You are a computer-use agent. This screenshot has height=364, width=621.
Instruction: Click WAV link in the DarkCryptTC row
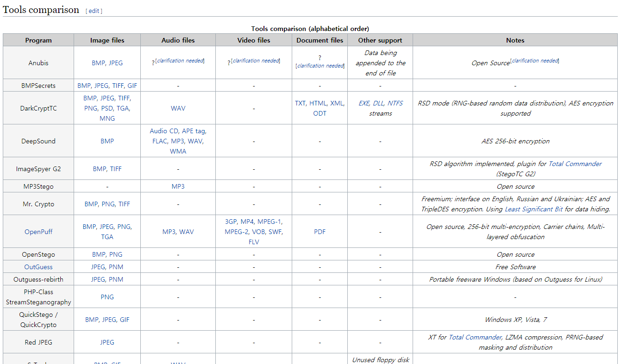pyautogui.click(x=178, y=108)
